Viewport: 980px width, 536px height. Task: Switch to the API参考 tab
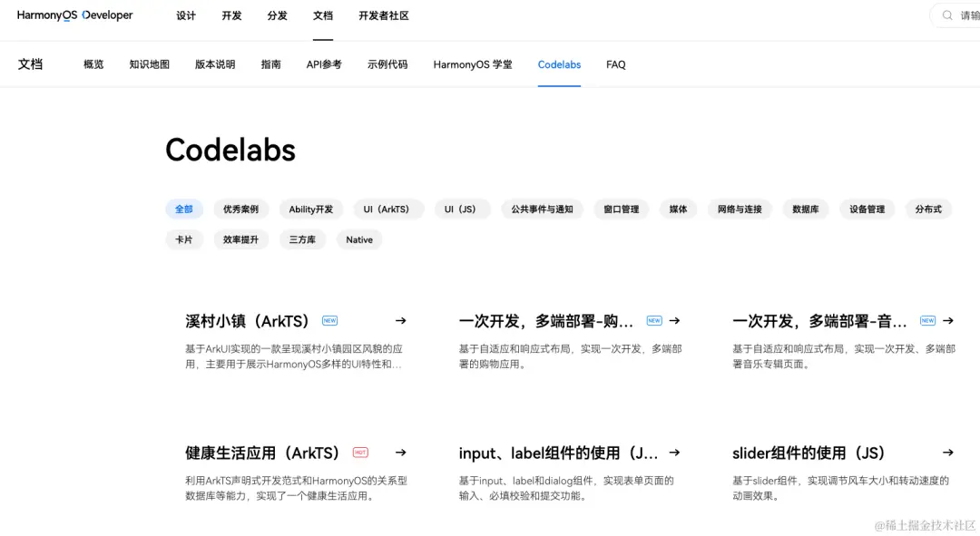click(x=324, y=64)
